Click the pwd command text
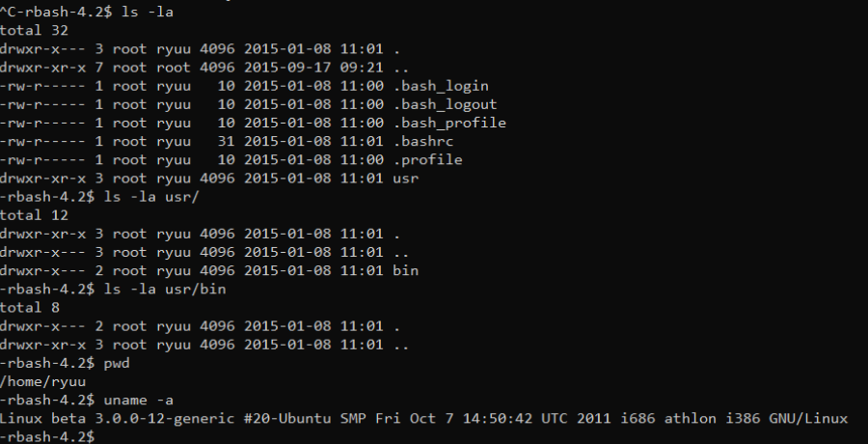The image size is (868, 444). tap(117, 364)
